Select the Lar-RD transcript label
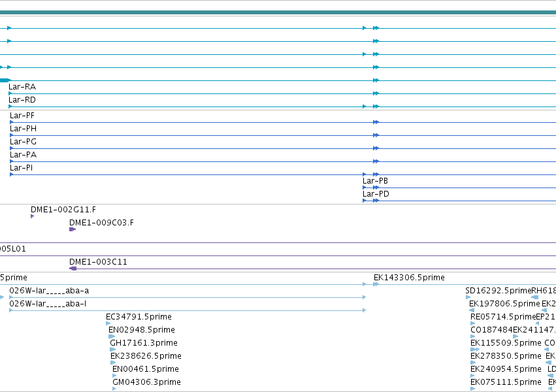 (22, 100)
